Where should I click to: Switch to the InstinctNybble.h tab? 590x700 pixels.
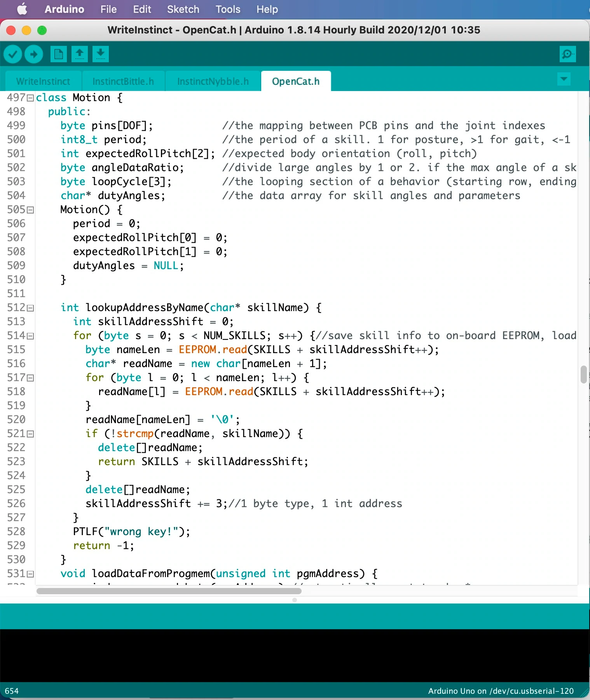[x=213, y=81]
